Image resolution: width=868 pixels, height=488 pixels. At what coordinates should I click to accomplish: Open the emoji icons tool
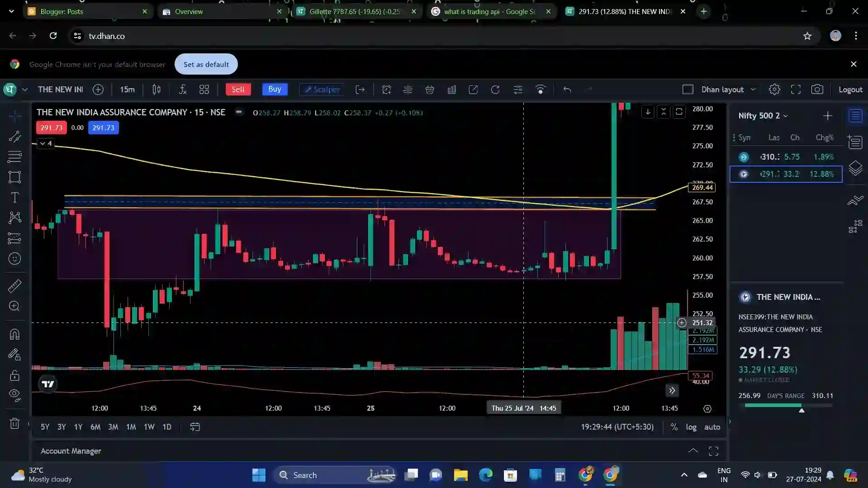pyautogui.click(x=14, y=259)
